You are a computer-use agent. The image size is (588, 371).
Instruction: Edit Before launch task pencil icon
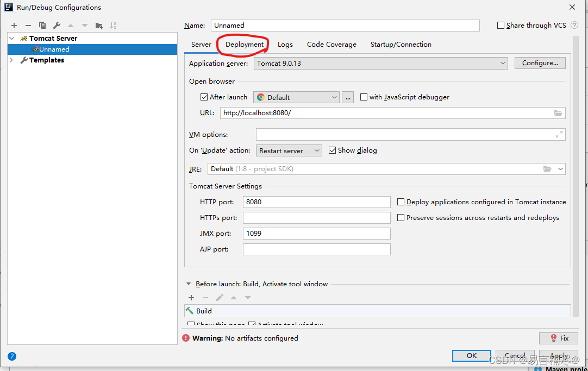(220, 298)
